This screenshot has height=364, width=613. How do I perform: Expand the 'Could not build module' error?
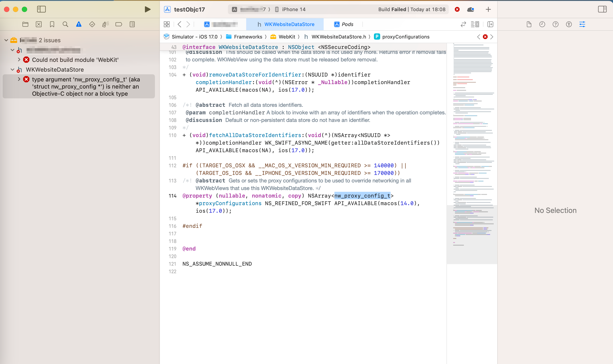tap(19, 60)
